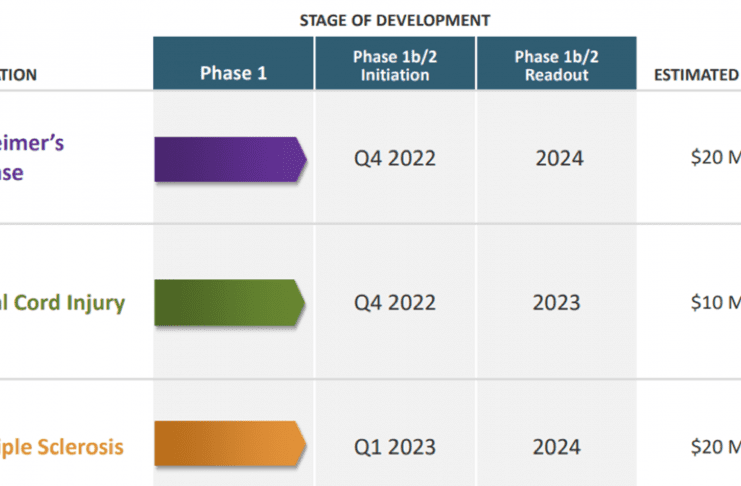Click the 2024 readout in the Alzheimer's row

[558, 159]
